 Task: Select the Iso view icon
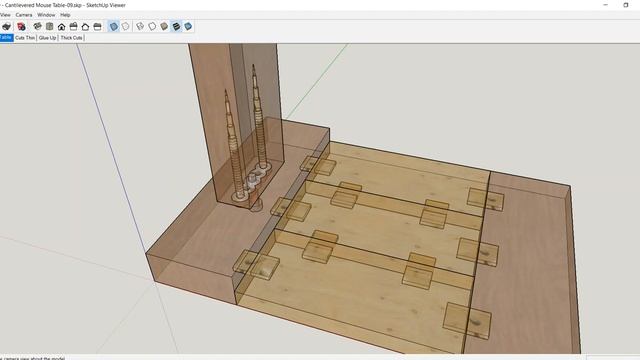pyautogui.click(x=38, y=27)
